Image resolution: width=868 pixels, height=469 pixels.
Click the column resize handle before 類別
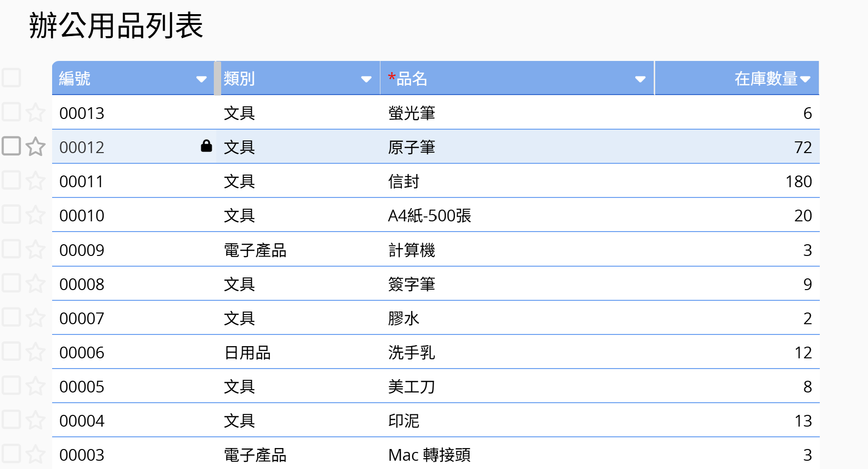pos(217,78)
